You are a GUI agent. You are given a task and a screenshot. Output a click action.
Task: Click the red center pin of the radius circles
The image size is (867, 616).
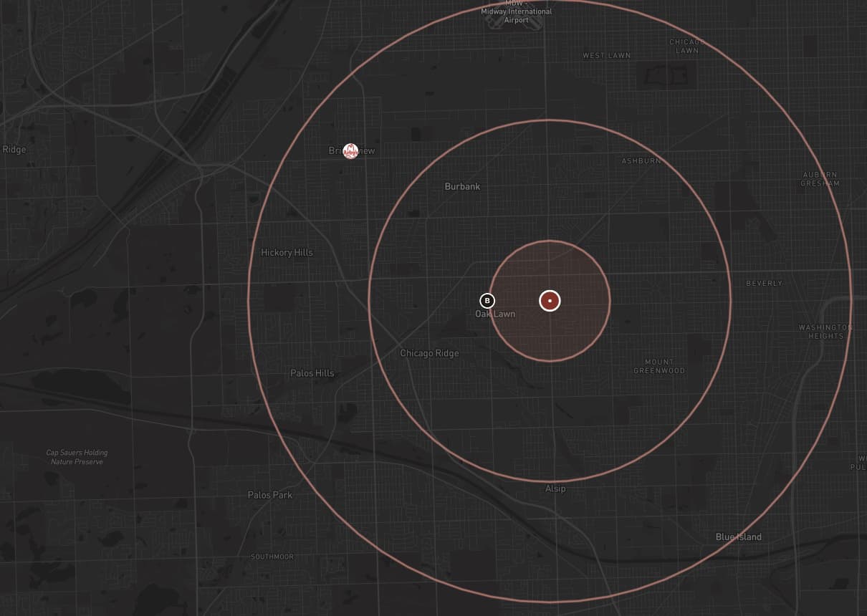click(x=550, y=301)
